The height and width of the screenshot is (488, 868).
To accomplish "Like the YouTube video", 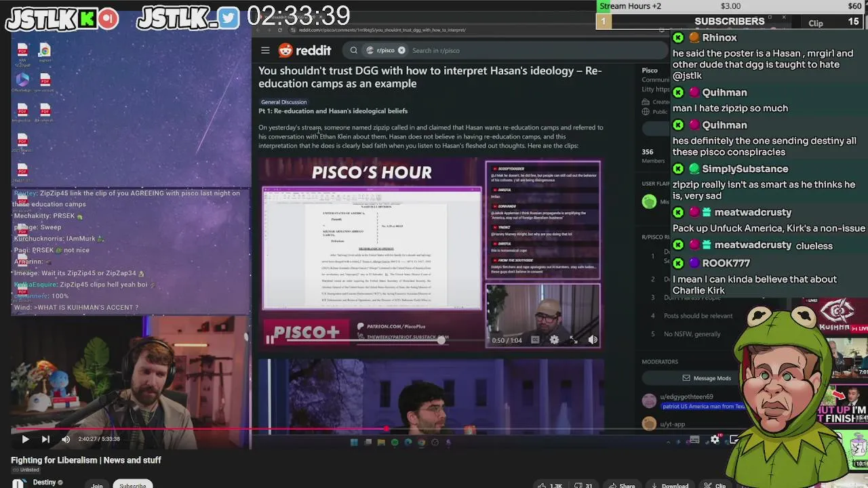I will [549, 485].
